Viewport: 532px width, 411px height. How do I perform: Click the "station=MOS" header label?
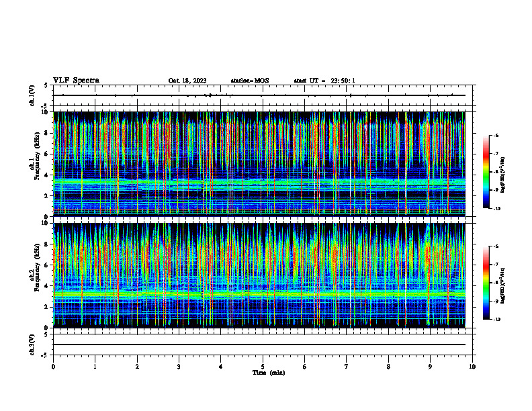(x=250, y=81)
